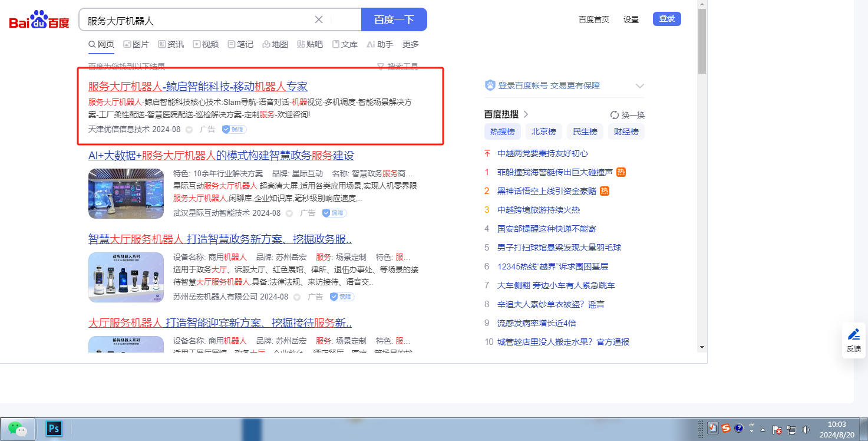Expand dropdown arrow beside 武汉星际互动智能技术 2024-08
Viewport: 868px width, 441px height.
point(289,213)
